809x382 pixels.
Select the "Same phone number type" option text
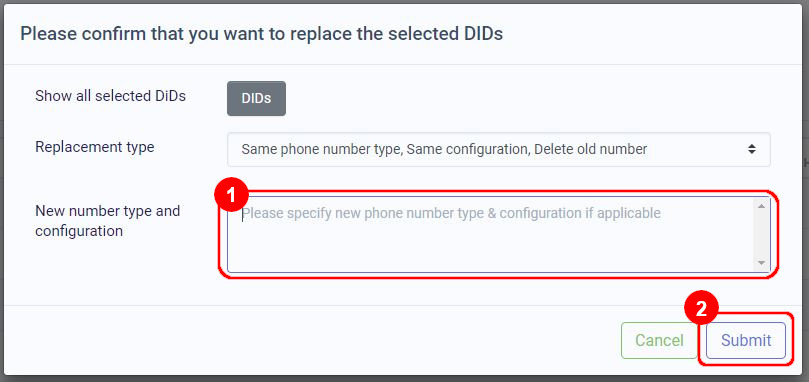coord(322,150)
